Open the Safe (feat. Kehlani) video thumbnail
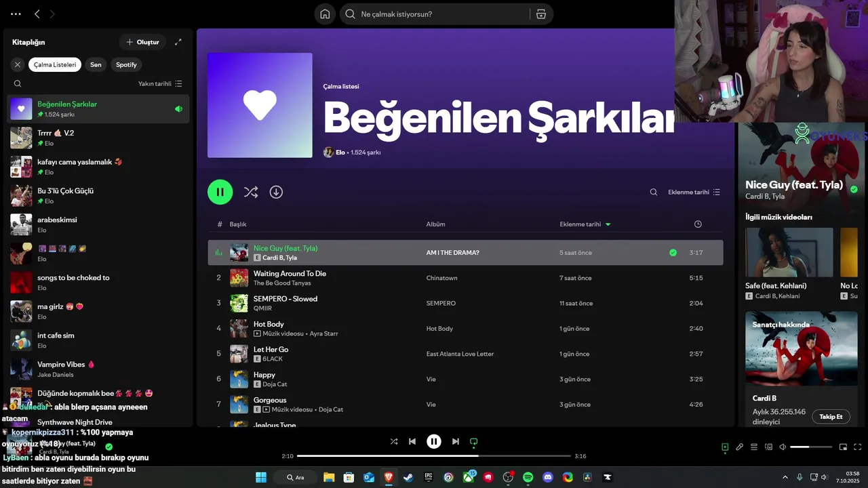This screenshot has width=868, height=488. pyautogui.click(x=789, y=252)
